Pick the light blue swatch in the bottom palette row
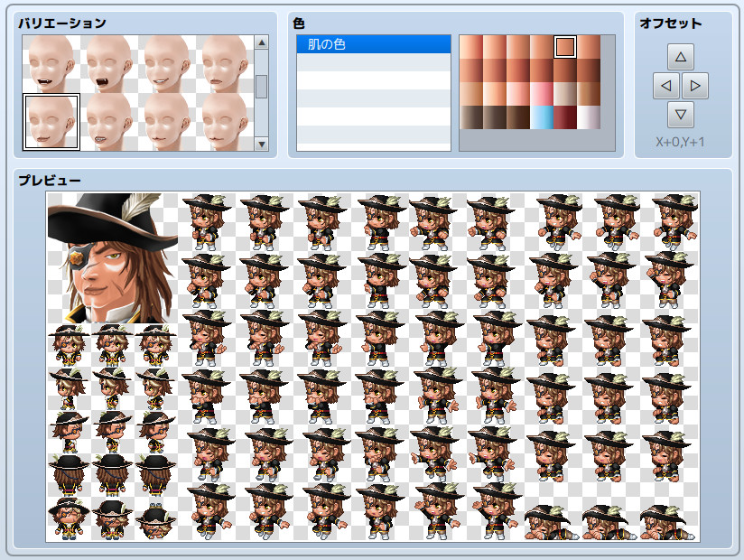 coord(542,115)
